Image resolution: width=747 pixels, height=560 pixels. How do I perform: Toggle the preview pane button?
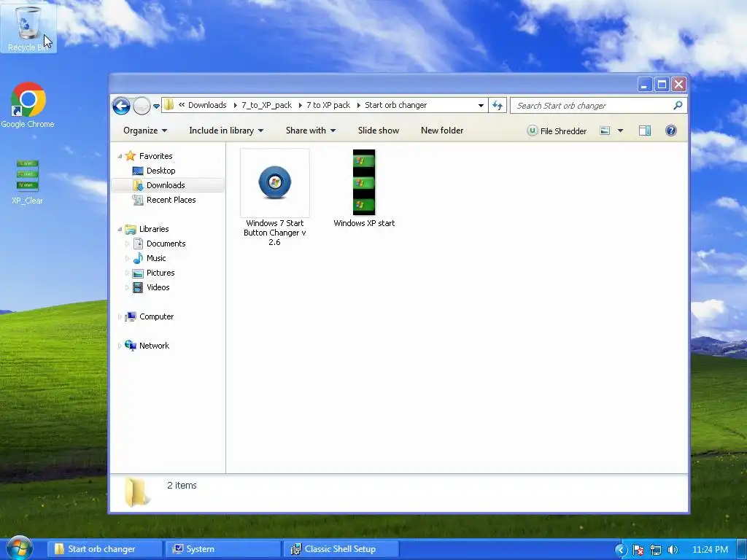645,131
